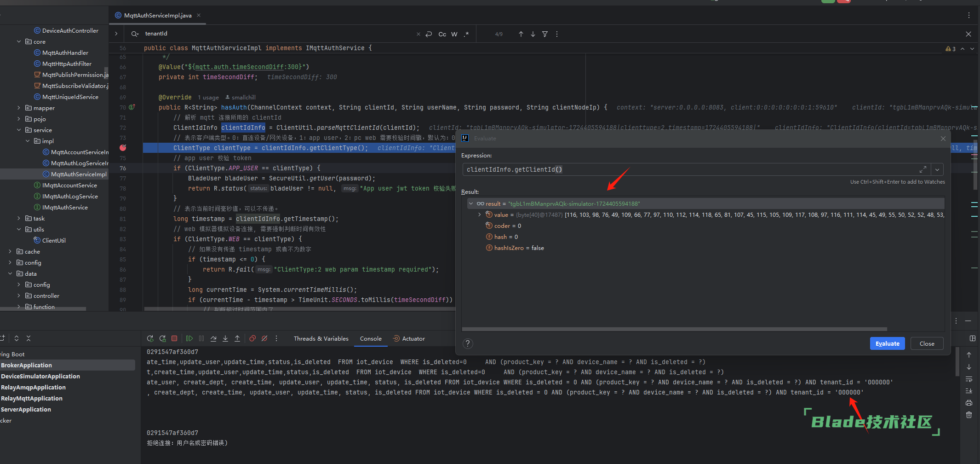Image resolution: width=980 pixels, height=464 pixels.
Task: Expand the cache folder
Action: [10, 251]
